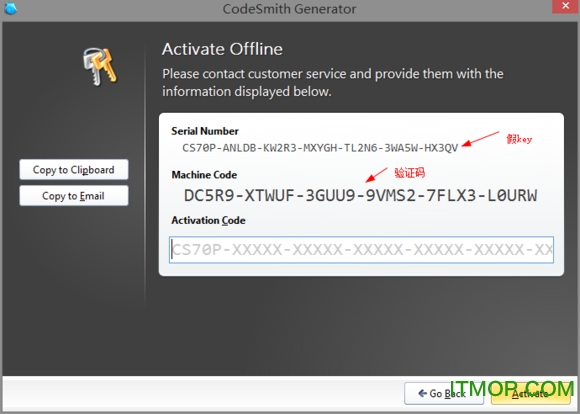Click the Go Back button
The width and height of the screenshot is (580, 414).
[444, 393]
